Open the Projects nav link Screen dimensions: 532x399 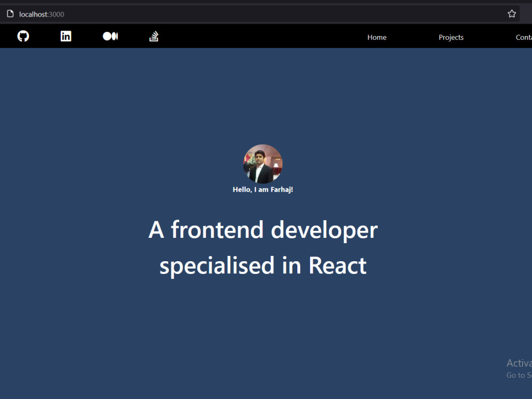(451, 37)
